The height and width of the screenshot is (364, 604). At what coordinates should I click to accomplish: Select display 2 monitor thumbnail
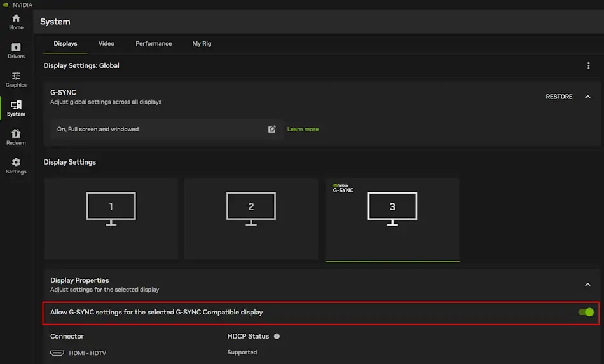251,219
